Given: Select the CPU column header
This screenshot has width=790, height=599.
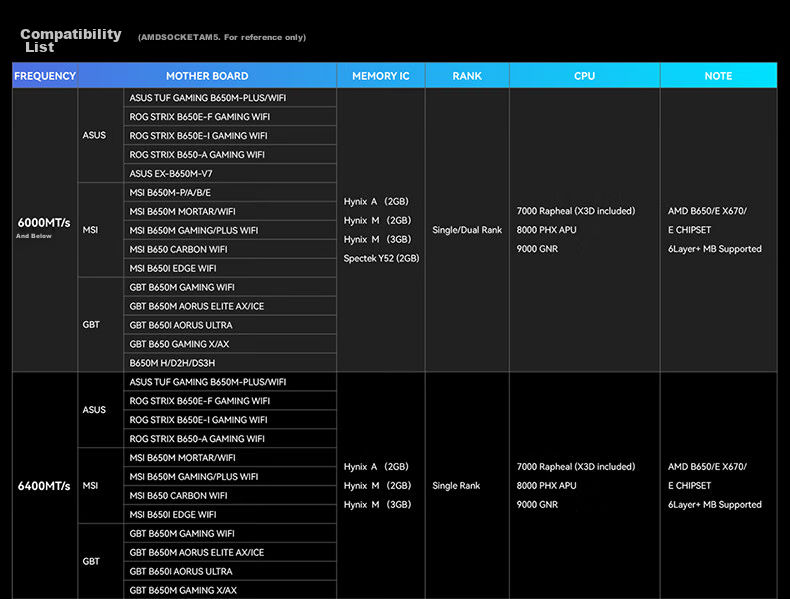Looking at the screenshot, I should [584, 76].
